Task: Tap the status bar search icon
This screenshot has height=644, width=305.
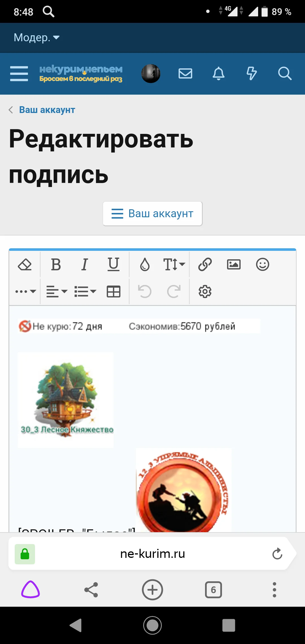Action: (48, 12)
